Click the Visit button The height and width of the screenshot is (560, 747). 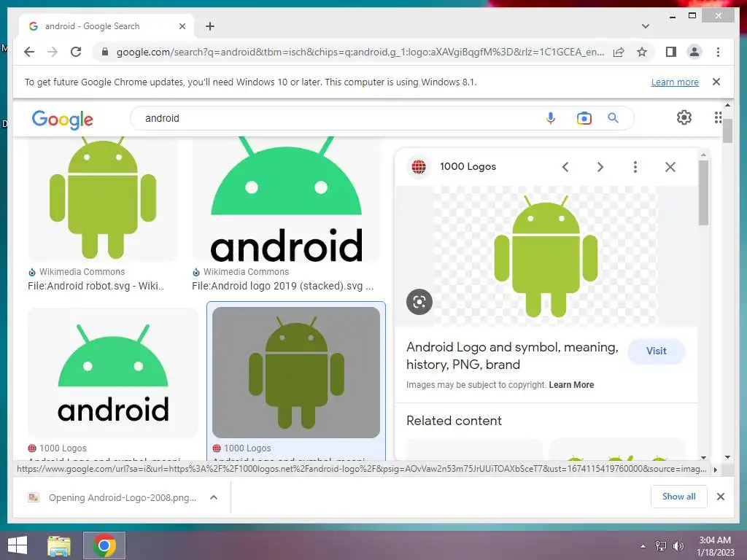click(x=657, y=351)
